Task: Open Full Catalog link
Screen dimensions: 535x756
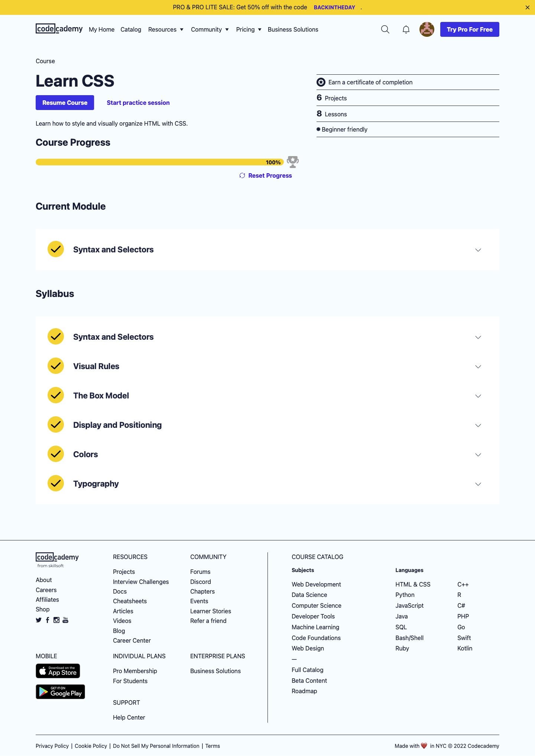Action: [307, 670]
